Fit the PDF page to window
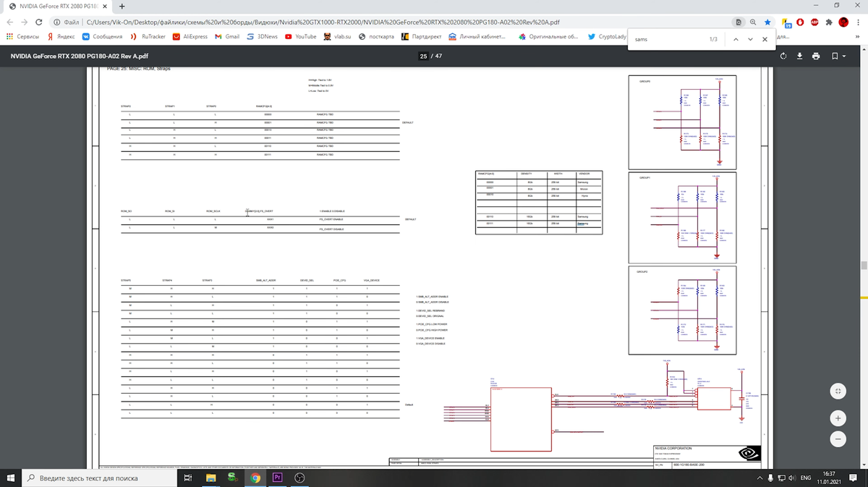This screenshot has width=868, height=487. [x=838, y=391]
